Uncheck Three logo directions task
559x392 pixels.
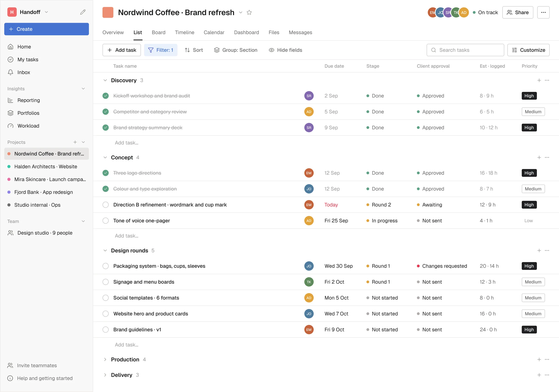pyautogui.click(x=106, y=173)
